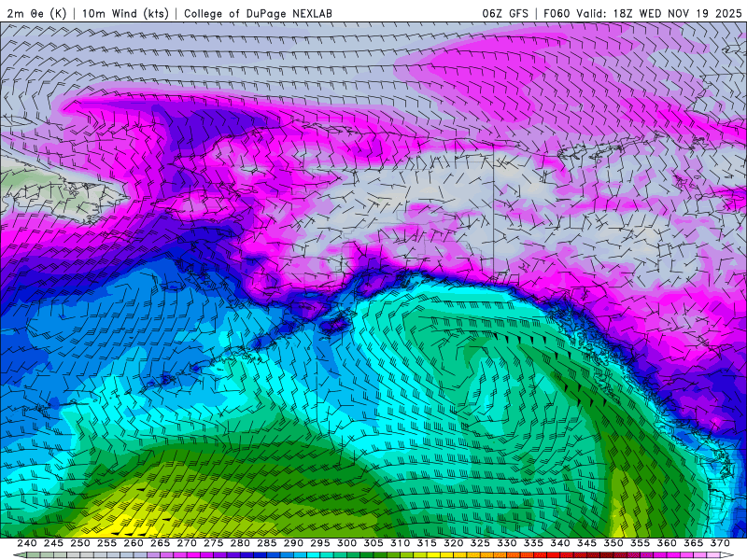Click the 'College of DuPage NEXLAB' credit text

click(258, 13)
